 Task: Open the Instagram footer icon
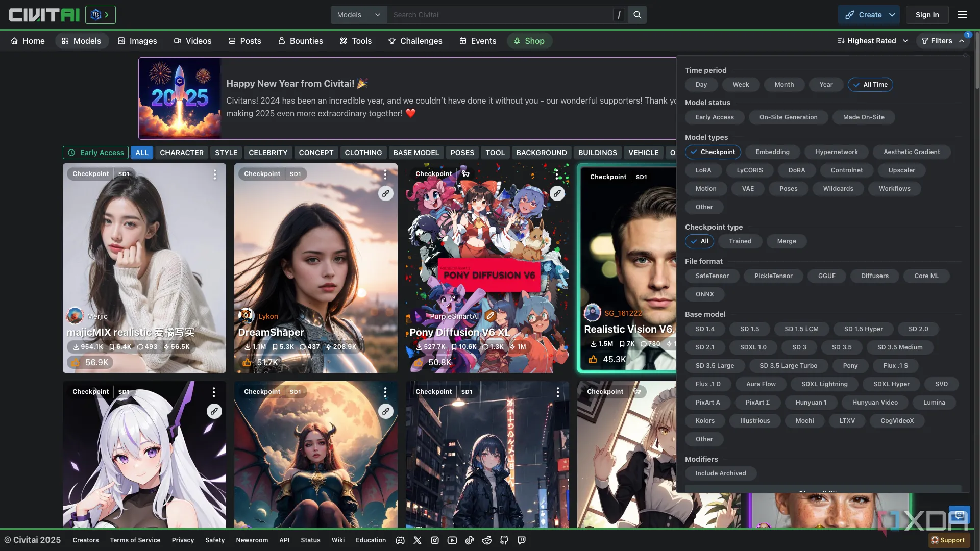click(x=435, y=540)
